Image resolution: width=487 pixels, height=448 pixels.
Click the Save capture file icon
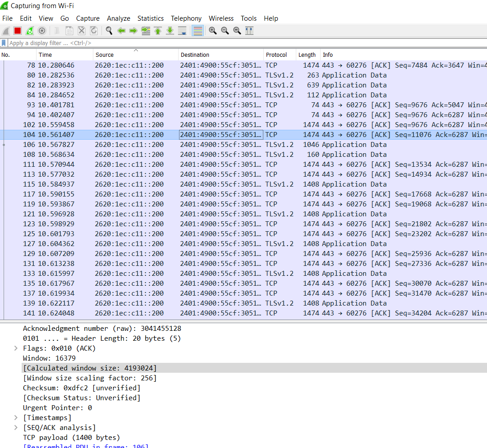pyautogui.click(x=69, y=31)
